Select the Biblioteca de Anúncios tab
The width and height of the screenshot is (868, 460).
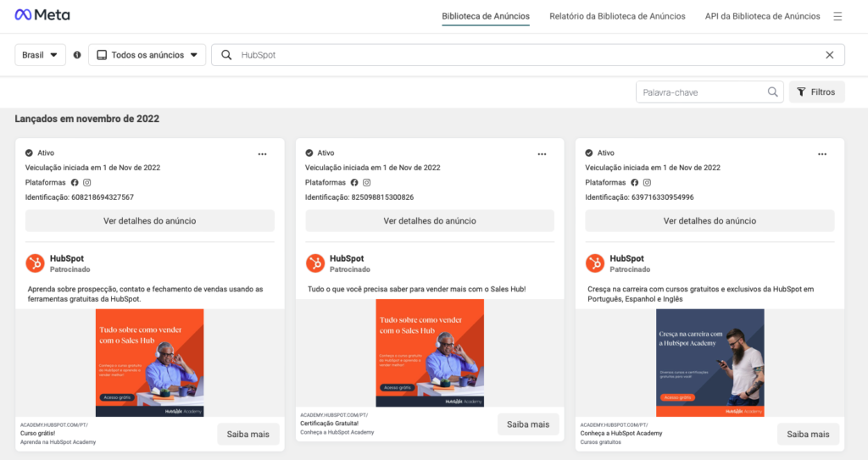pyautogui.click(x=486, y=17)
